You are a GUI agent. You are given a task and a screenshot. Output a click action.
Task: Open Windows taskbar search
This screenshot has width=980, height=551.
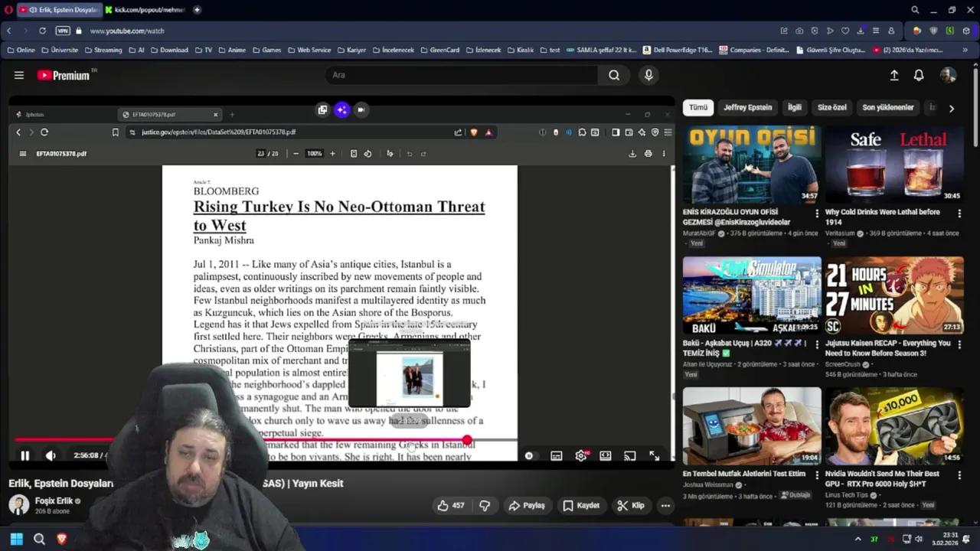[x=39, y=539]
